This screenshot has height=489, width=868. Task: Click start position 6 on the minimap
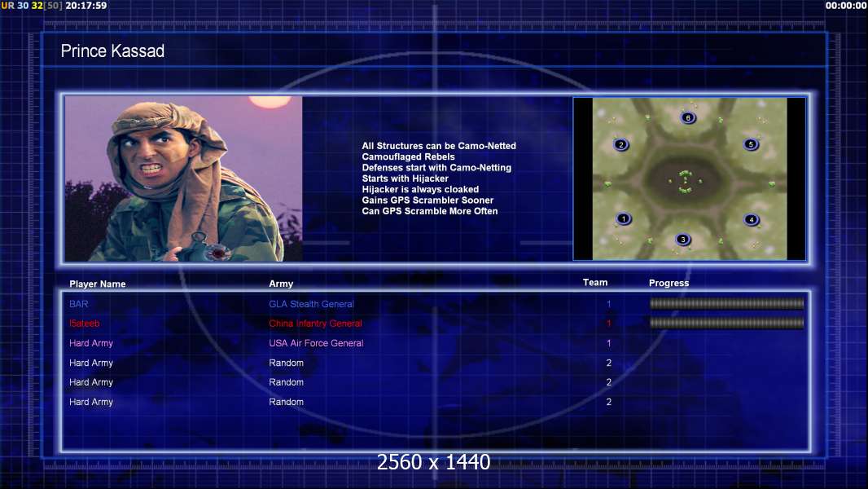point(688,117)
